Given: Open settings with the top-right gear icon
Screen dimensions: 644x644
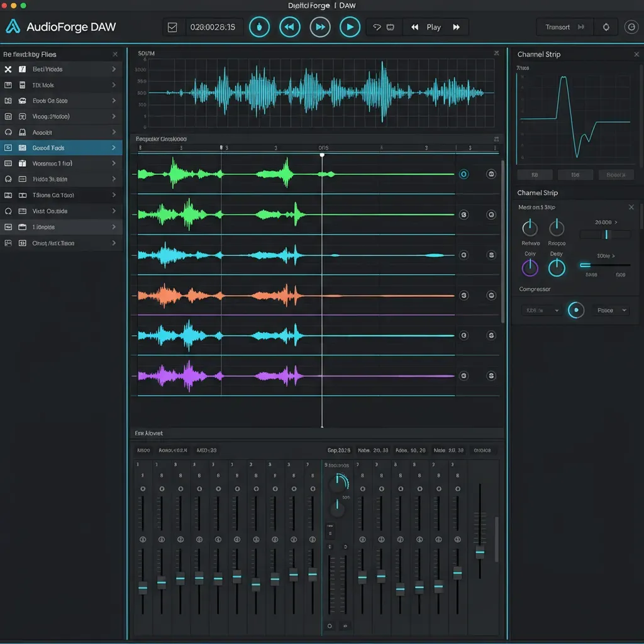Looking at the screenshot, I should pos(606,27).
